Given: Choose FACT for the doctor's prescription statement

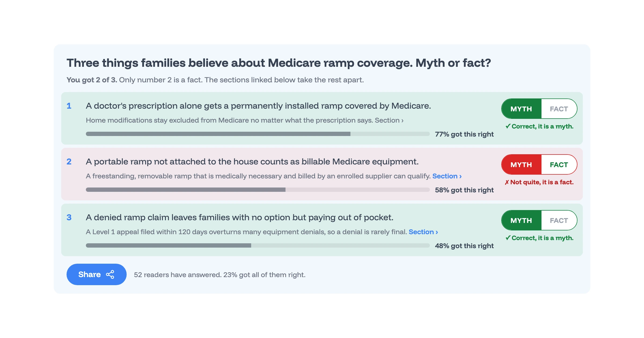Looking at the screenshot, I should pyautogui.click(x=559, y=109).
